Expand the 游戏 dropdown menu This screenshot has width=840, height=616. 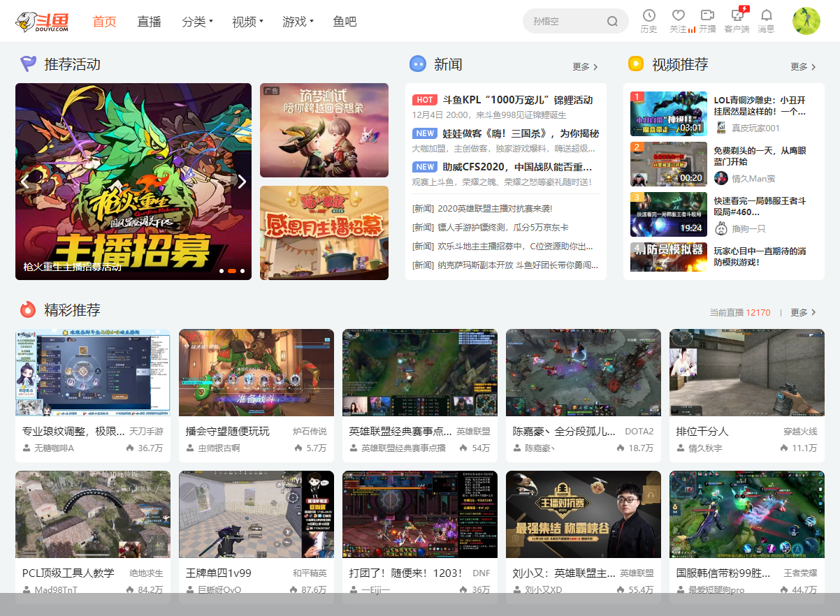298,22
